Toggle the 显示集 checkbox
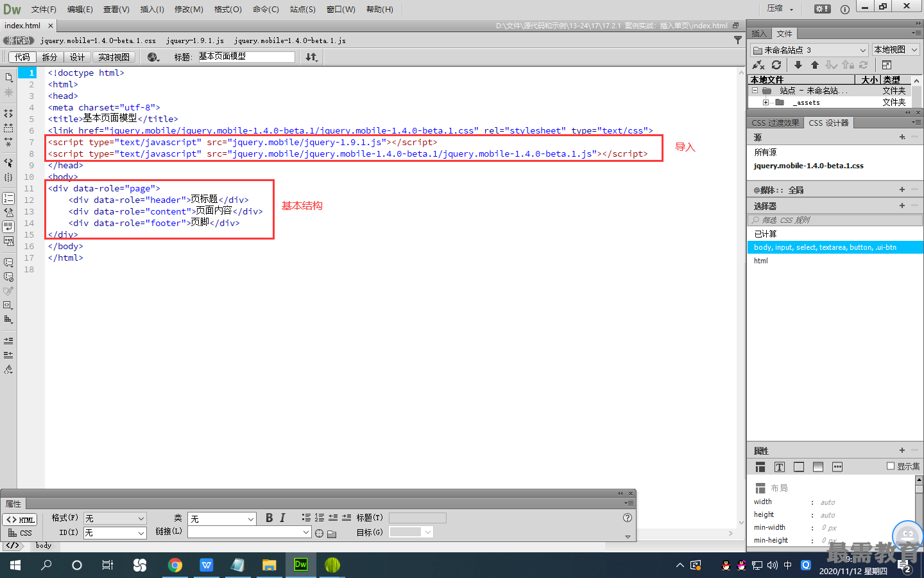This screenshot has height=578, width=924. point(891,466)
